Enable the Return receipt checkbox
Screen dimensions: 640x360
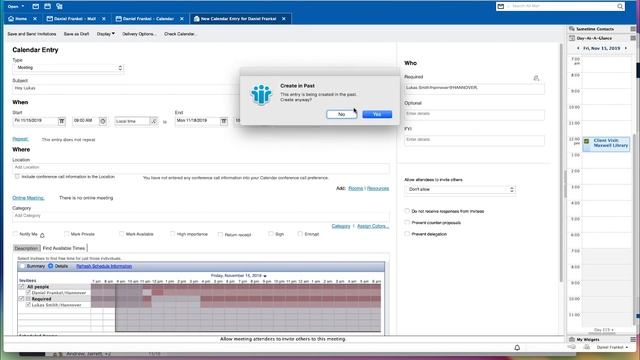(x=220, y=234)
